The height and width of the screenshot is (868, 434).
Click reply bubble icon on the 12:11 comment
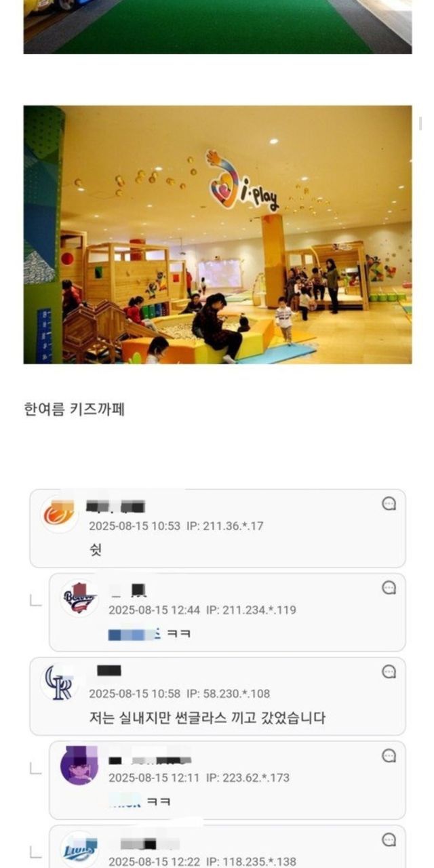pos(389,755)
